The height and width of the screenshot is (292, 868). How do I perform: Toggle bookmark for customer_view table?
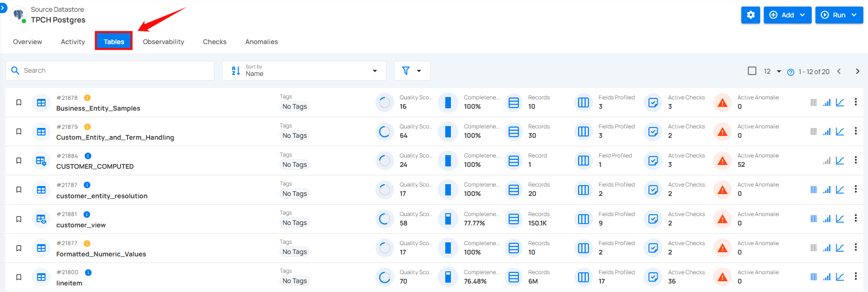(19, 219)
